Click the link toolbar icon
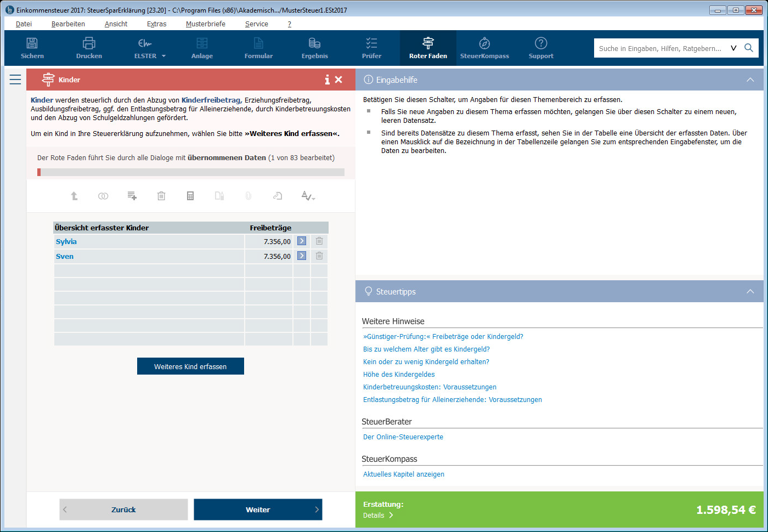 (x=278, y=196)
